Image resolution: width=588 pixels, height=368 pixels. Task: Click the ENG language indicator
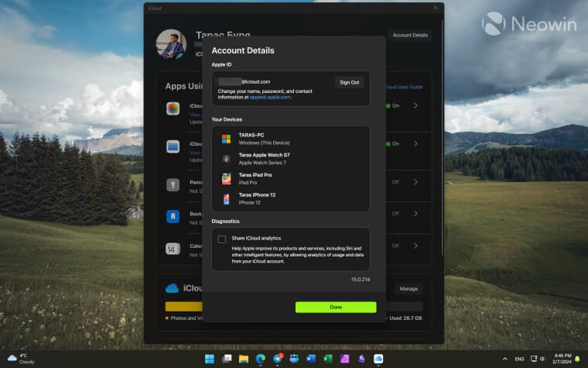pyautogui.click(x=519, y=359)
